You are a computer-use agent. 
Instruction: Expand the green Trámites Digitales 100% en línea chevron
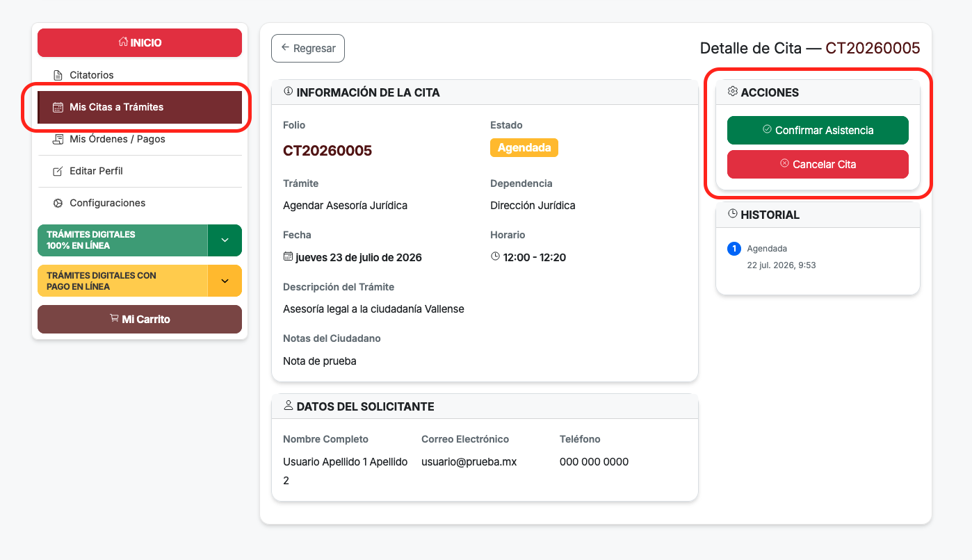[225, 240]
